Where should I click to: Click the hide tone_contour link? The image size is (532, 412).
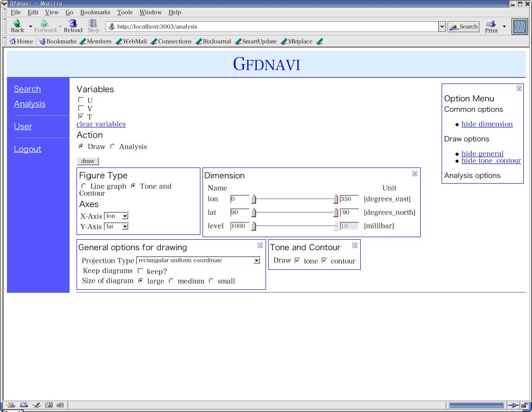pyautogui.click(x=491, y=161)
